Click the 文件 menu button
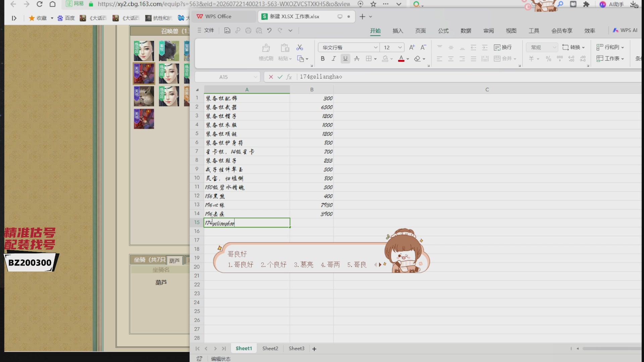Image resolution: width=644 pixels, height=362 pixels. click(x=206, y=31)
